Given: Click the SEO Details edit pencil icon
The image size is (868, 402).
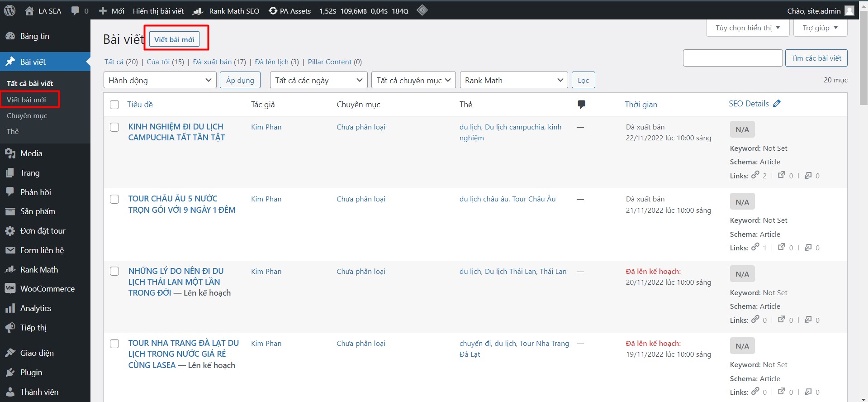Looking at the screenshot, I should tap(777, 104).
